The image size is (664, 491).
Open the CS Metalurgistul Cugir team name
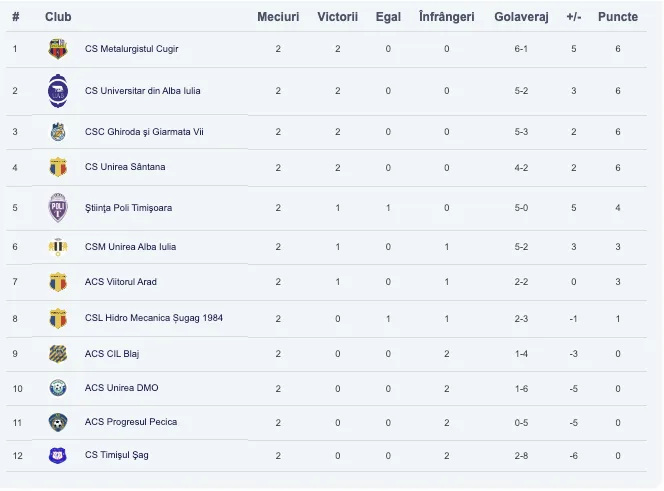coord(132,49)
